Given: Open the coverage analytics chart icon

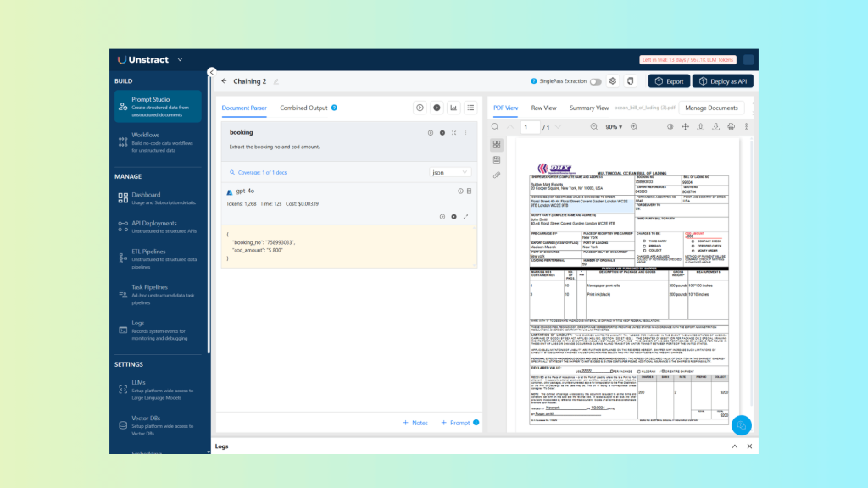Looking at the screenshot, I should 454,108.
